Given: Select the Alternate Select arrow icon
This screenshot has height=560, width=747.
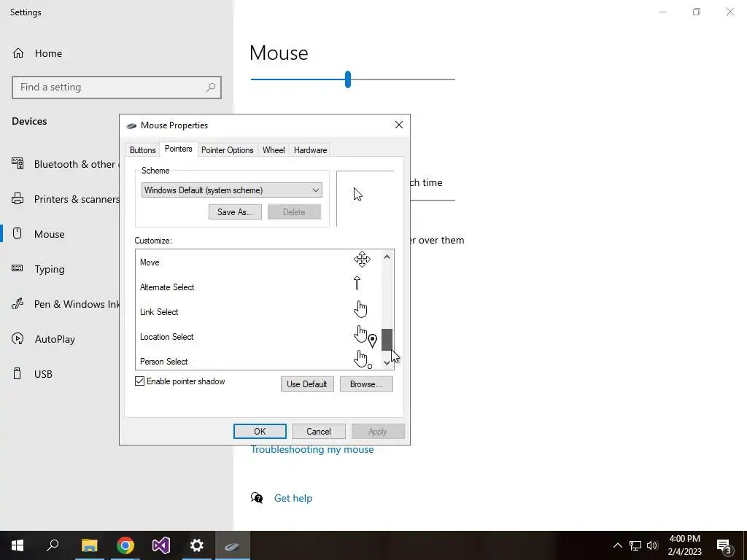Looking at the screenshot, I should coord(357,284).
